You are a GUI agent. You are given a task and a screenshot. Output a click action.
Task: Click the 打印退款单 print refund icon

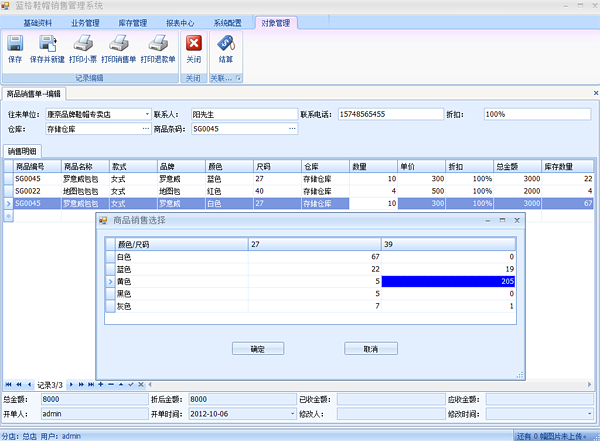click(x=158, y=49)
